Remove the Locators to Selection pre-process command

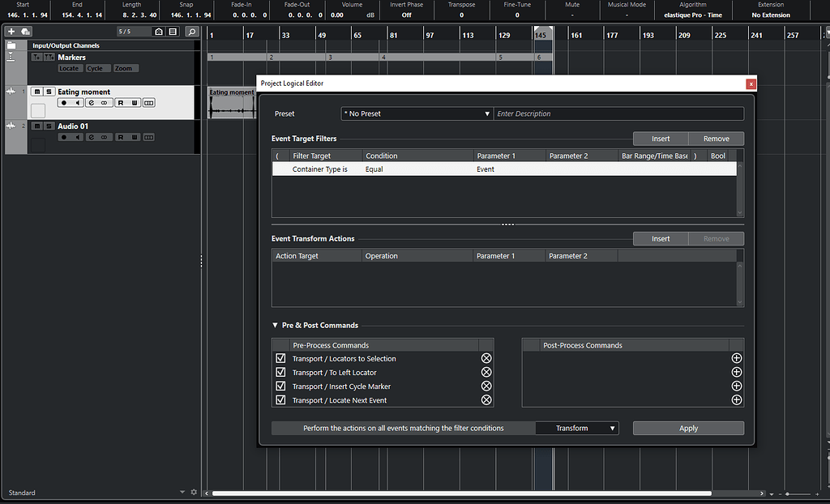(x=486, y=358)
